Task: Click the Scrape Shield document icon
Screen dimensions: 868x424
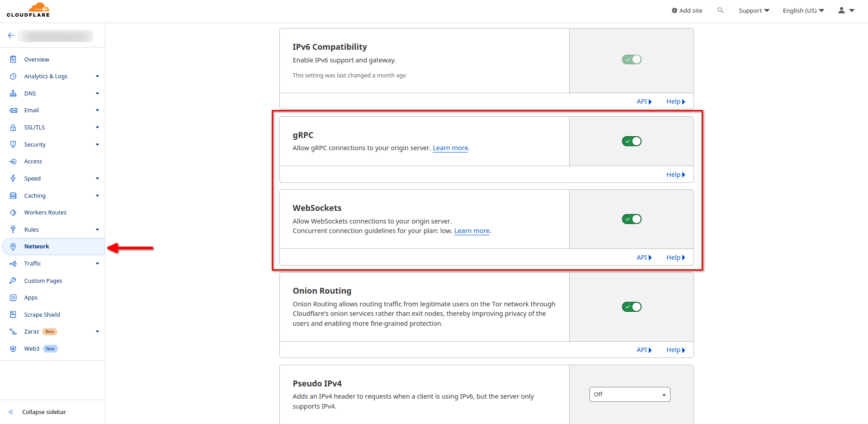Action: [x=13, y=314]
